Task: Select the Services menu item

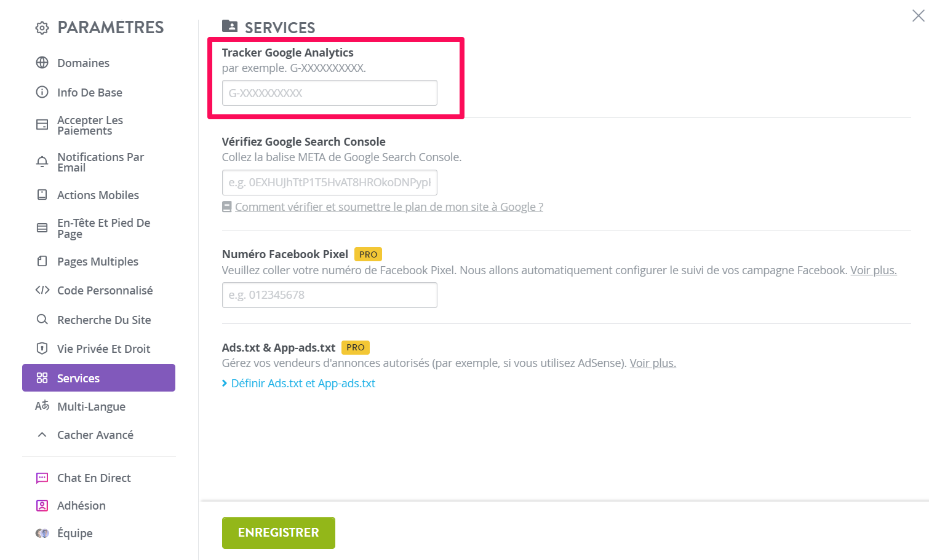Action: 98,377
